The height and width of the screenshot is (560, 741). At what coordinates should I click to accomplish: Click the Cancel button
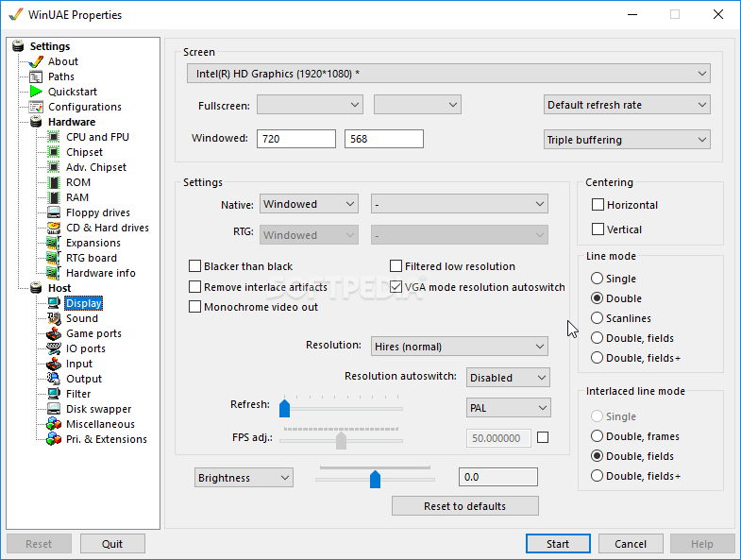coord(631,544)
